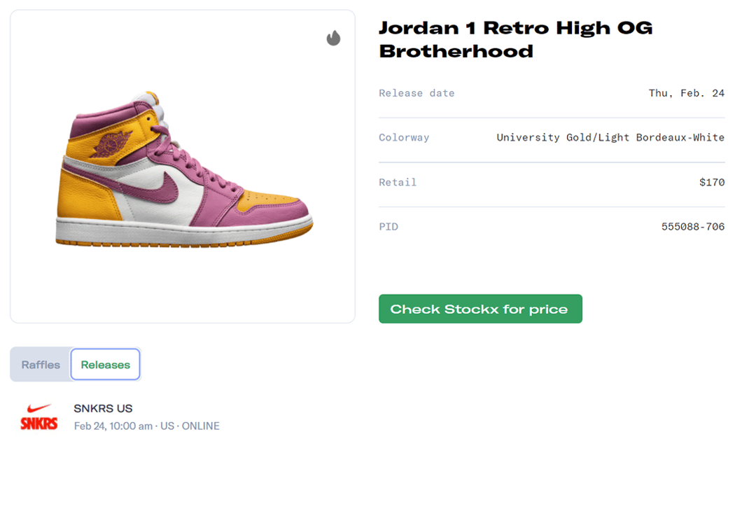Screen dimensions: 756x532
Task: Click the flame hot-release icon
Action: 333,38
